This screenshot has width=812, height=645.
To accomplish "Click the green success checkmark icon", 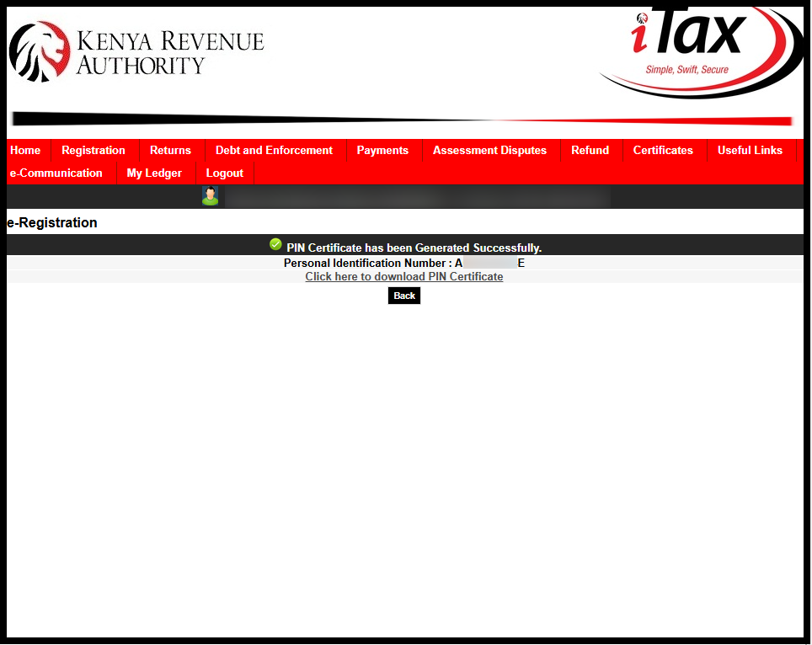I will [x=275, y=243].
